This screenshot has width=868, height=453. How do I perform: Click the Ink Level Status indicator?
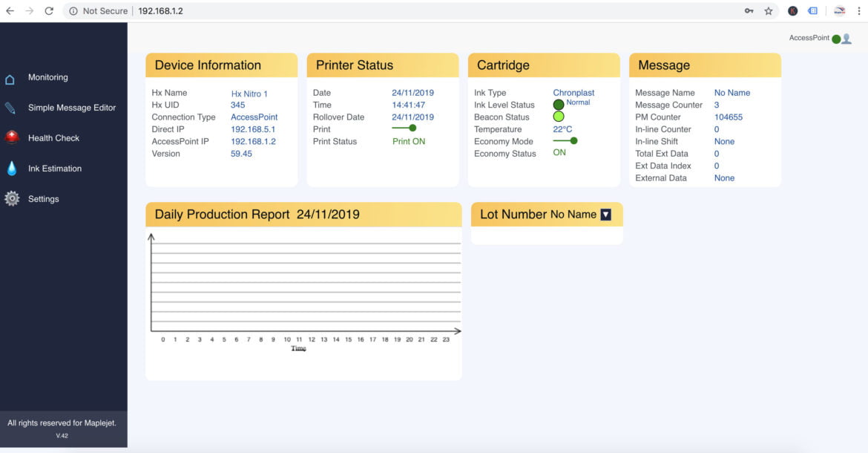click(x=559, y=105)
